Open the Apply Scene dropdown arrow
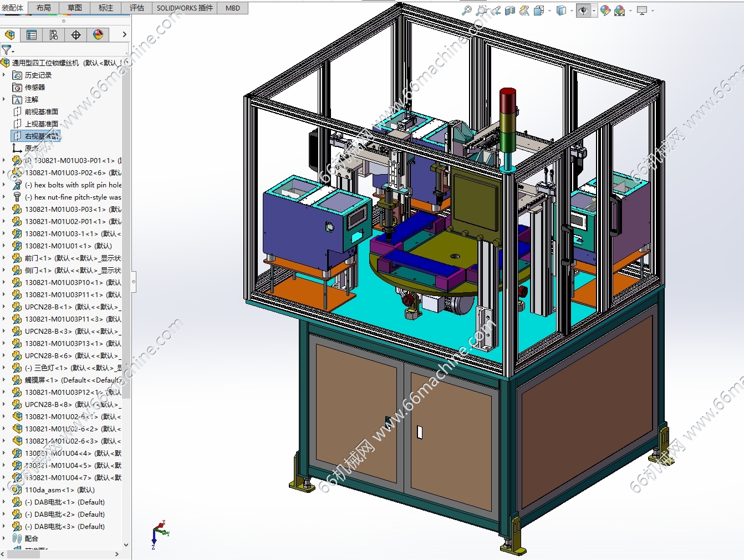The height and width of the screenshot is (560, 744). (630, 11)
